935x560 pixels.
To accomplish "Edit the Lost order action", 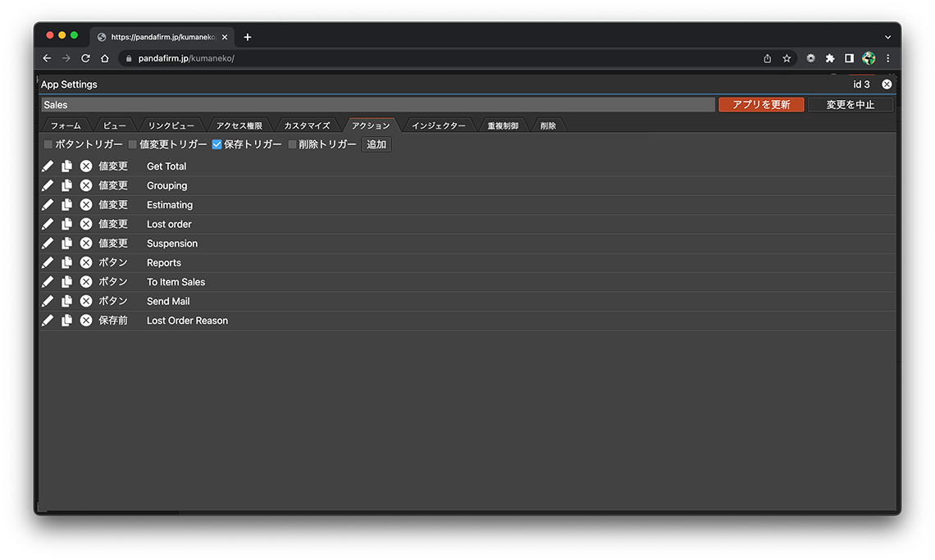I will [48, 224].
